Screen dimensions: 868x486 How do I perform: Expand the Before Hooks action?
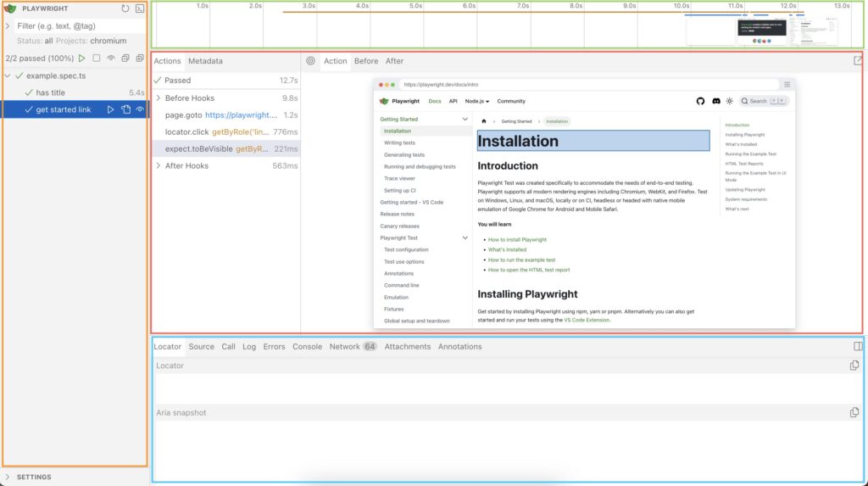[159, 98]
